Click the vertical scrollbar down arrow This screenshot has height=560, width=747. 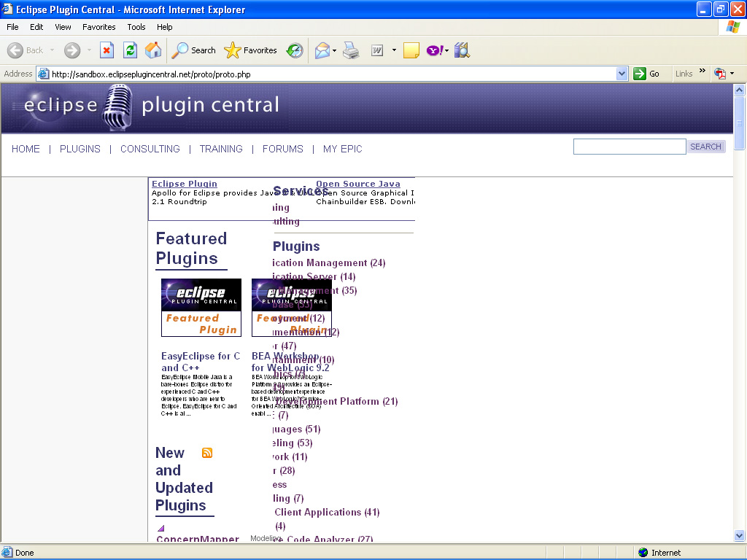tap(739, 536)
